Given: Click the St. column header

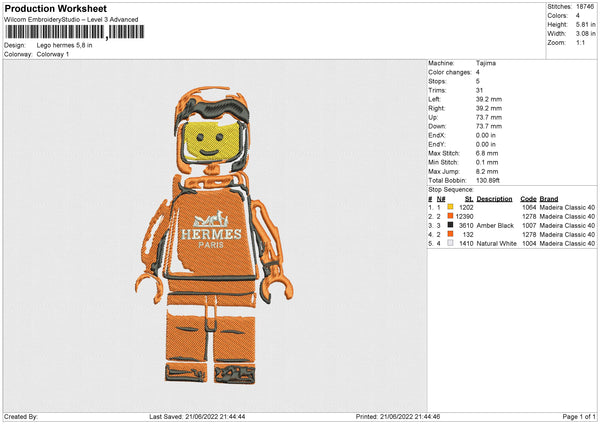Looking at the screenshot, I should [x=469, y=199].
